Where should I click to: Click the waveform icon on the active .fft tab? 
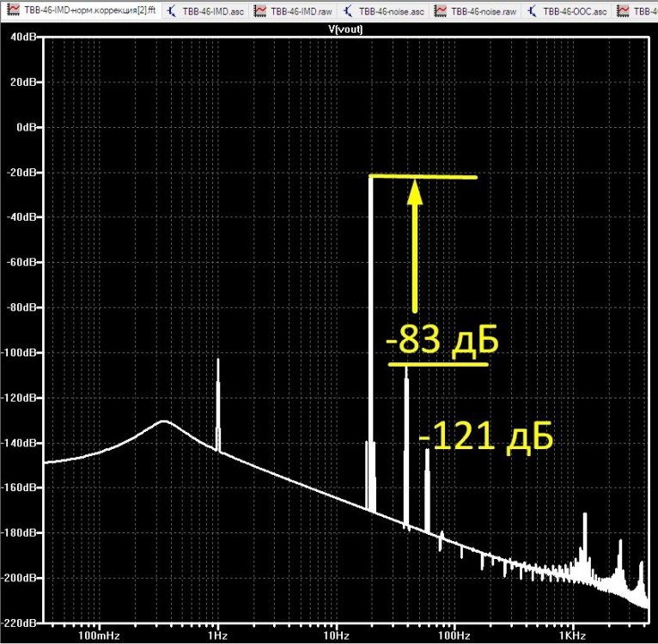pos(14,10)
